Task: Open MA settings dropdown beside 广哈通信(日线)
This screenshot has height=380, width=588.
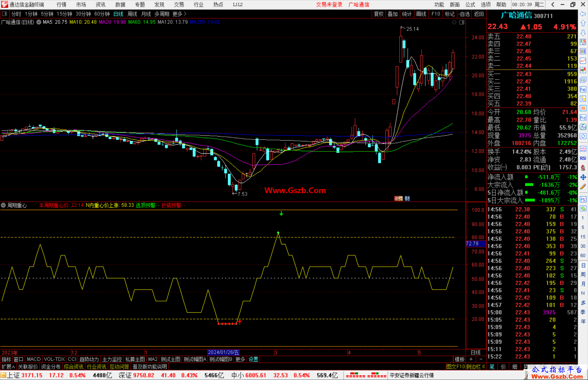Action: 39,22
